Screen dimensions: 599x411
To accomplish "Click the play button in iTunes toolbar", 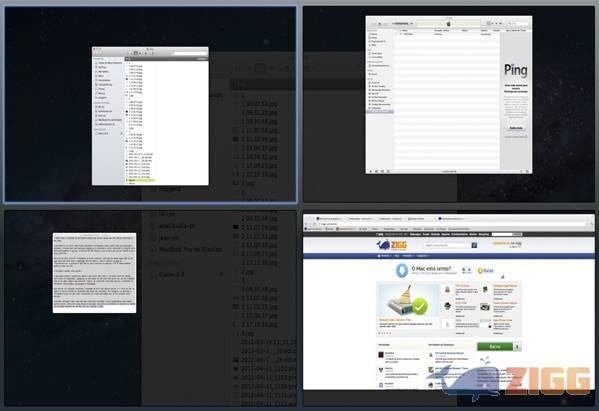I will tap(380, 24).
